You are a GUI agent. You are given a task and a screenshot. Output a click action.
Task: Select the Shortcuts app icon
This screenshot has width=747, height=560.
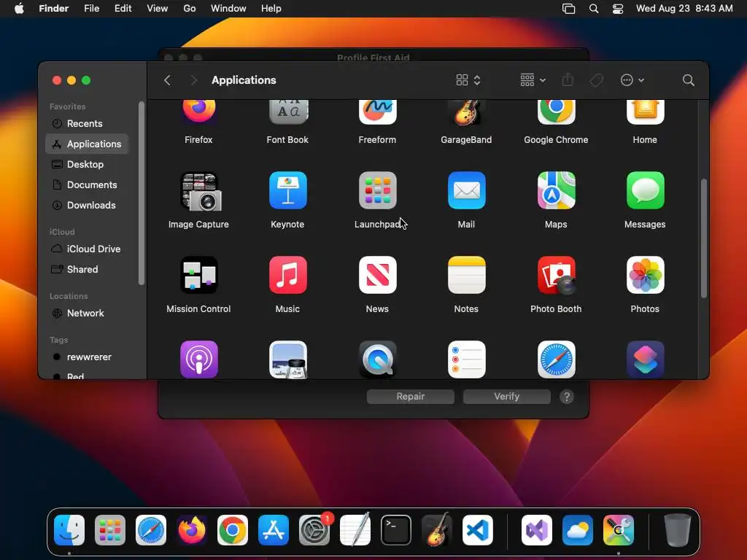(x=645, y=359)
